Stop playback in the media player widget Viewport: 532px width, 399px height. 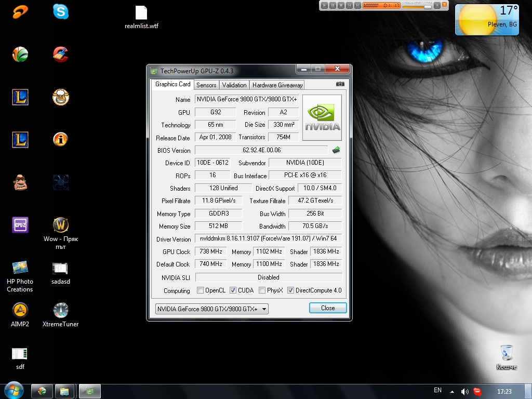[x=341, y=5]
